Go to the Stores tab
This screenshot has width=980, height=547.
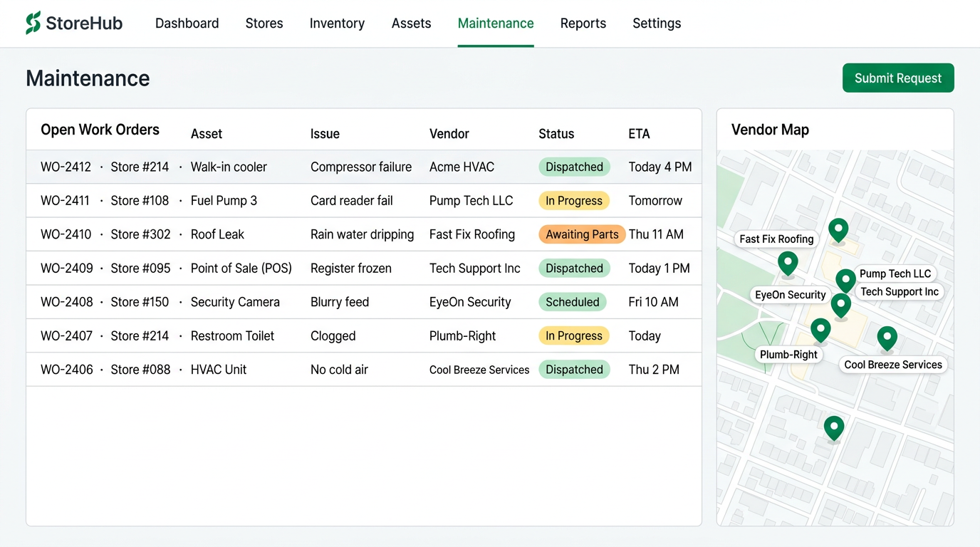(x=264, y=24)
